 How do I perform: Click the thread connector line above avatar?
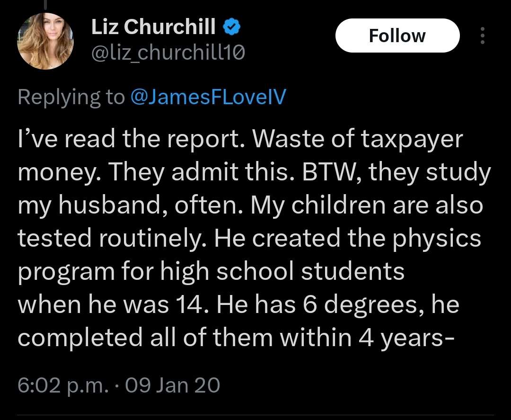click(46, 4)
